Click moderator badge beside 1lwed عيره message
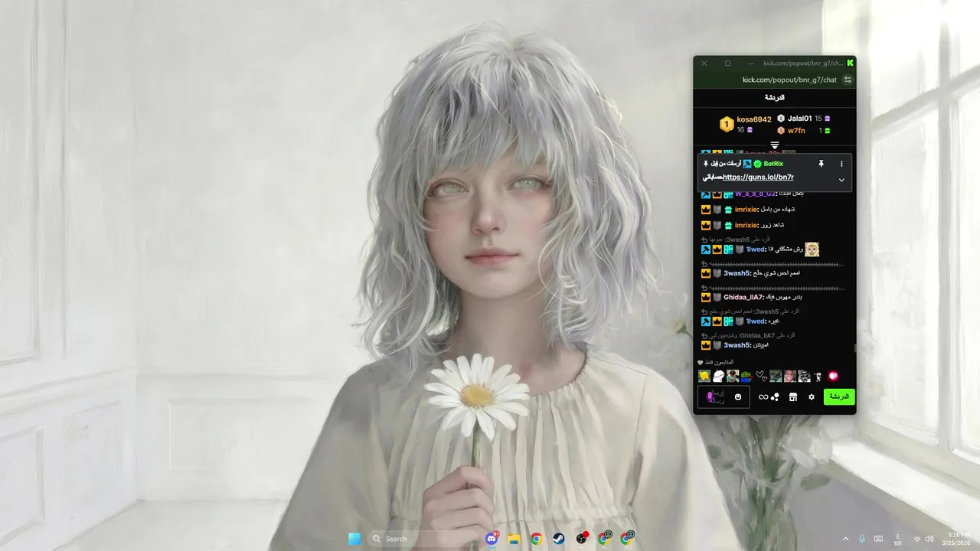Image resolution: width=980 pixels, height=551 pixels. pos(706,321)
